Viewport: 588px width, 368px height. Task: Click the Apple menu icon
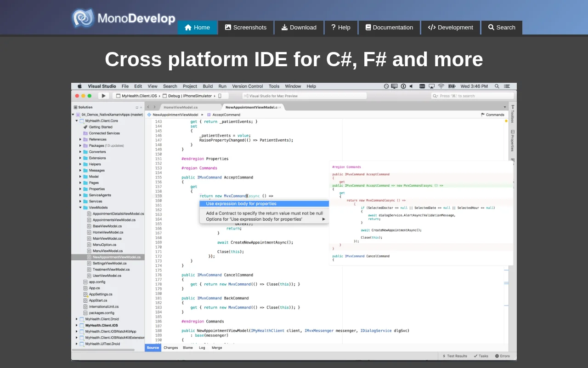point(79,86)
